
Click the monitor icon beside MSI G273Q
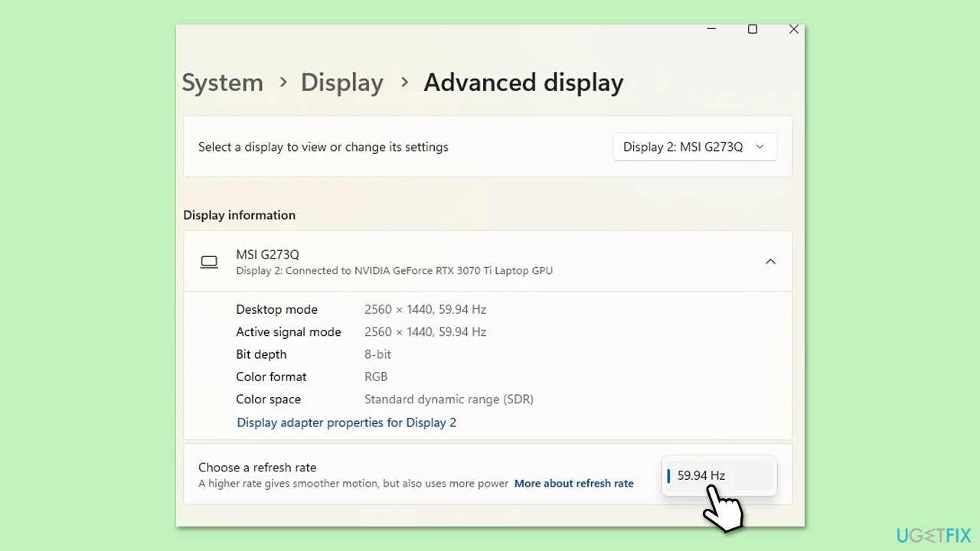pyautogui.click(x=209, y=262)
